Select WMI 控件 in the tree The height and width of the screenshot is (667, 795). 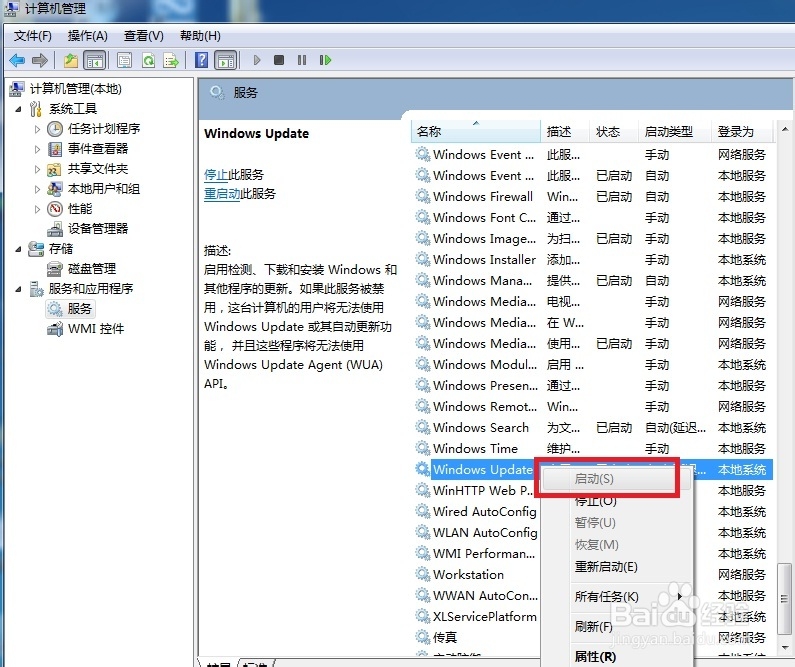(x=96, y=328)
